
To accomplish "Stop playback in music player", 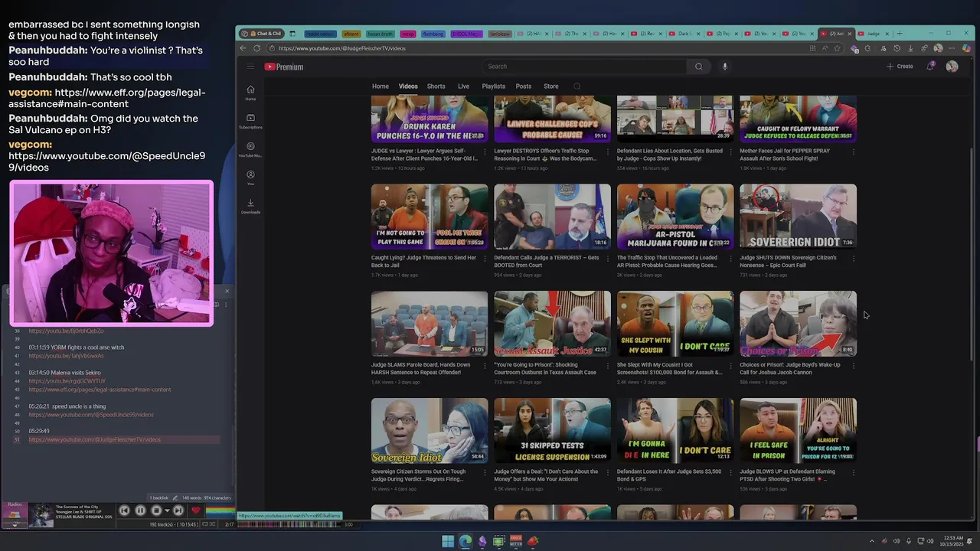I will [156, 510].
